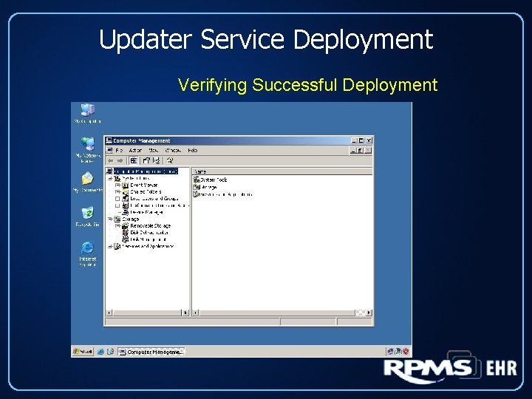The height and width of the screenshot is (399, 532).
Task: Click the Device Manager tree icon
Action: (x=125, y=212)
